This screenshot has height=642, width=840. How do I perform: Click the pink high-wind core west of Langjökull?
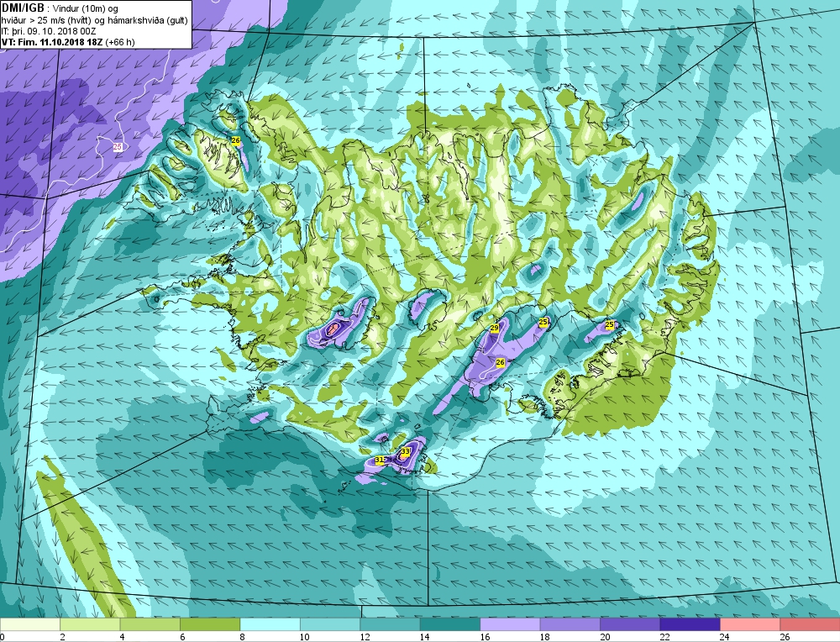pos(332,329)
